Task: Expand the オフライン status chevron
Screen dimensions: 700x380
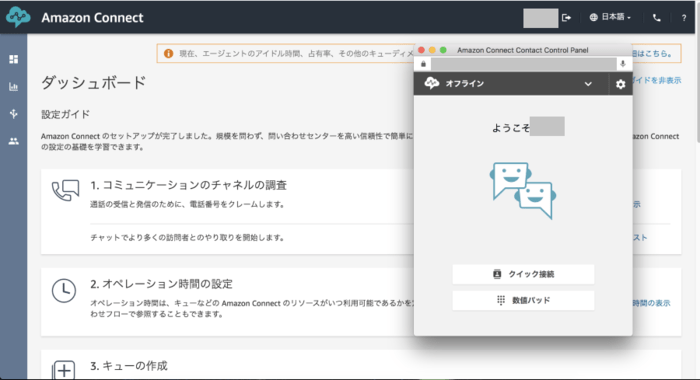Action: tap(588, 84)
